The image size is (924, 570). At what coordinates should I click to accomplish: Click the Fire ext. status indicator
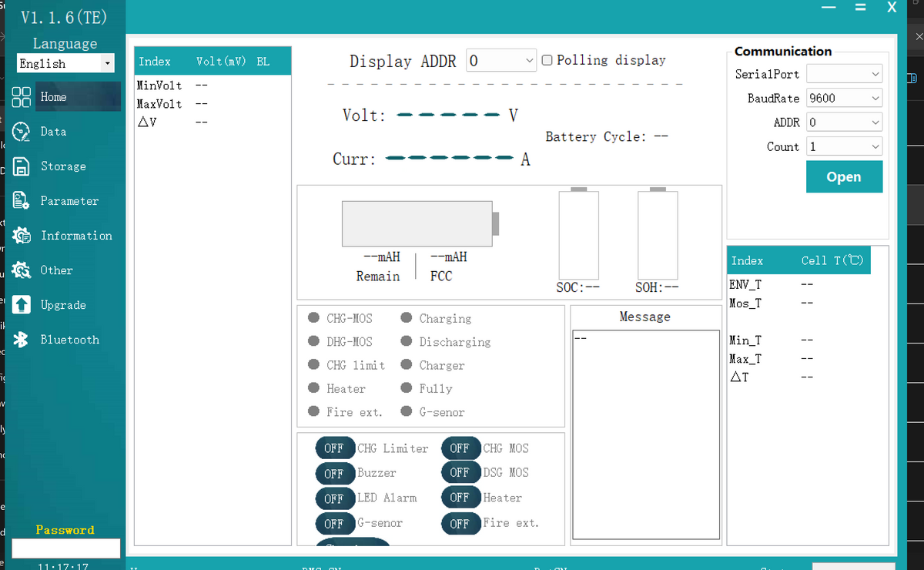[x=313, y=411]
